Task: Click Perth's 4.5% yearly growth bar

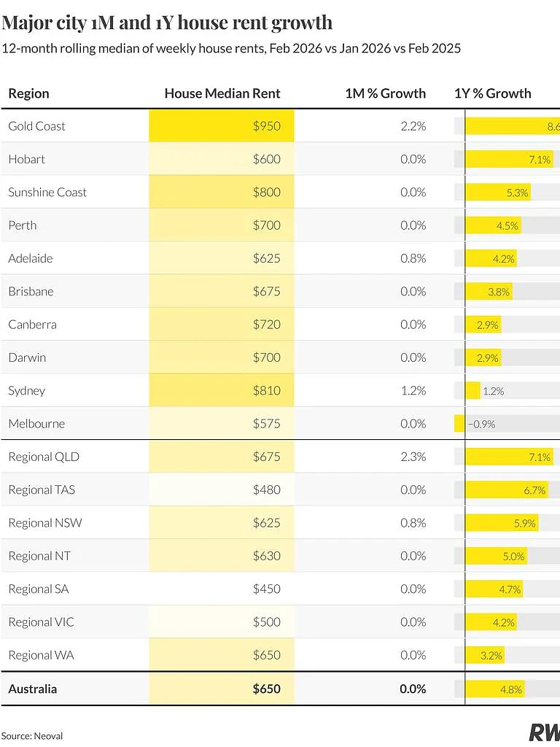Action: pyautogui.click(x=493, y=225)
